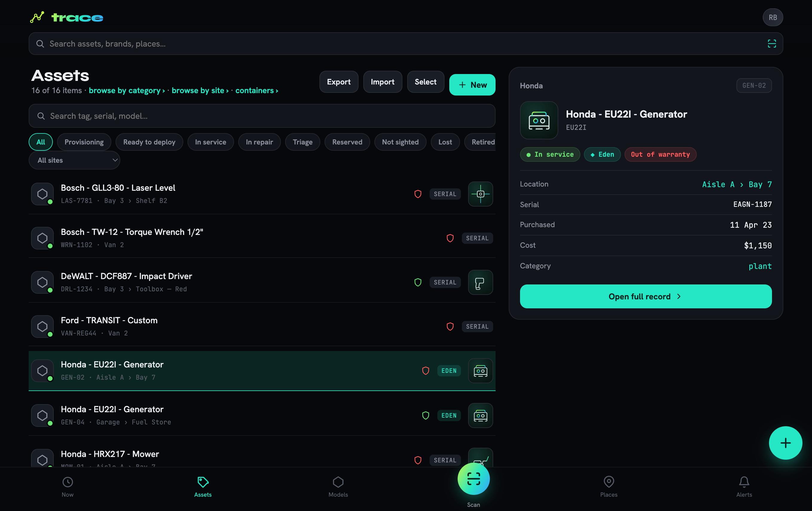Click the Out of warranty badge
The image size is (812, 511).
[x=660, y=154]
